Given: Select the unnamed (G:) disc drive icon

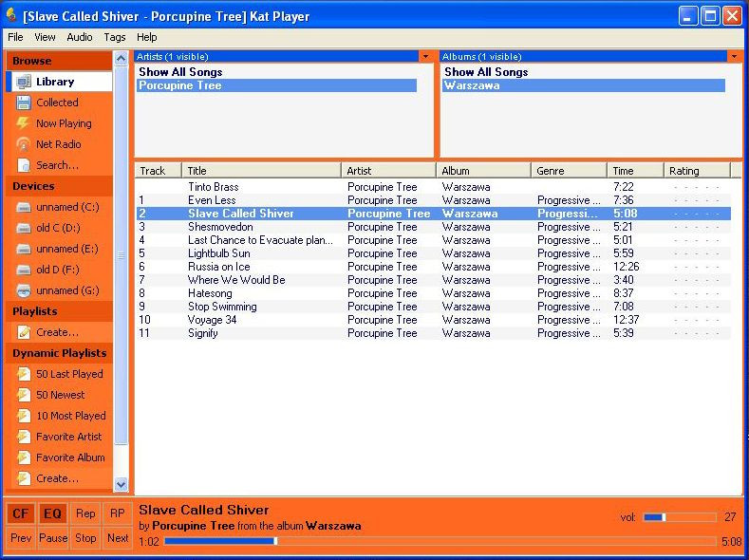Looking at the screenshot, I should pos(24,290).
